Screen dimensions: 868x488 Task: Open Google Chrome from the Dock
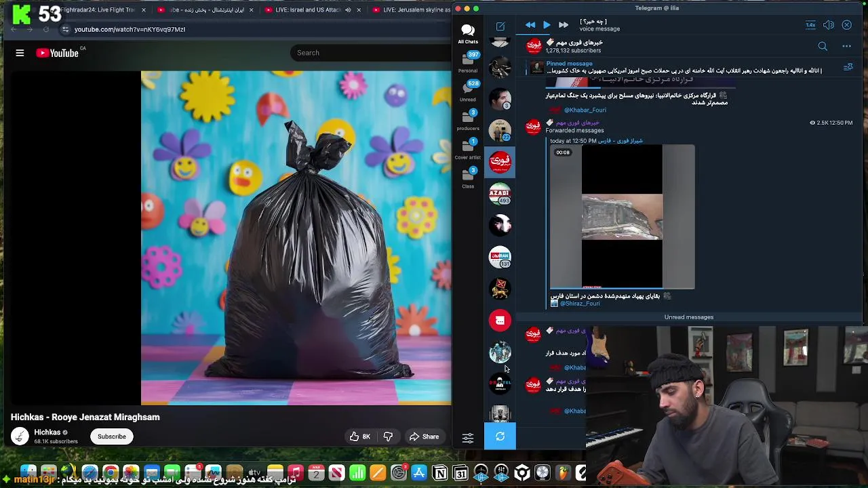[111, 472]
